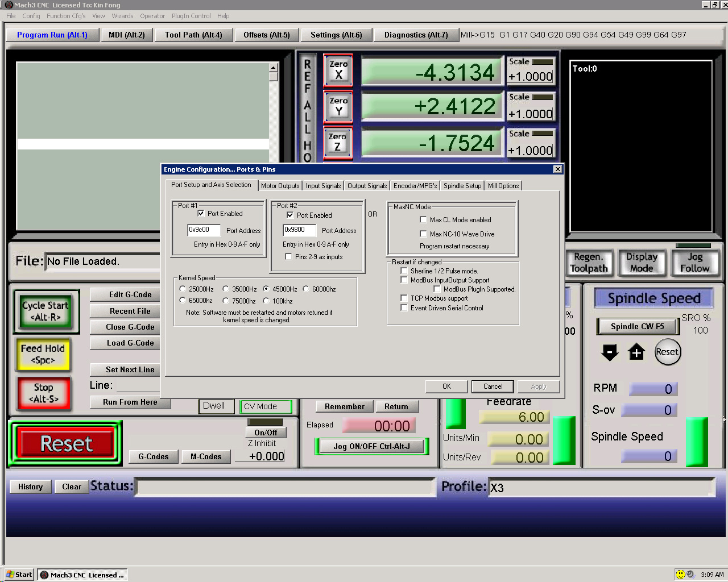The width and height of the screenshot is (728, 582).
Task: Click the Windows Start button
Action: [19, 575]
